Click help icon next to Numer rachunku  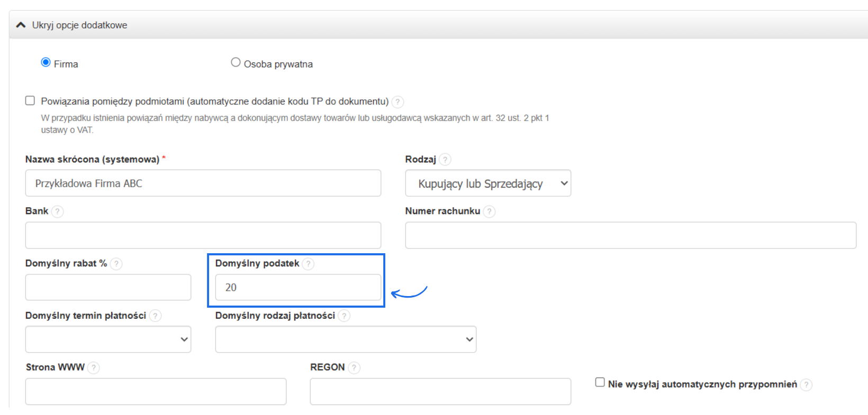click(490, 211)
